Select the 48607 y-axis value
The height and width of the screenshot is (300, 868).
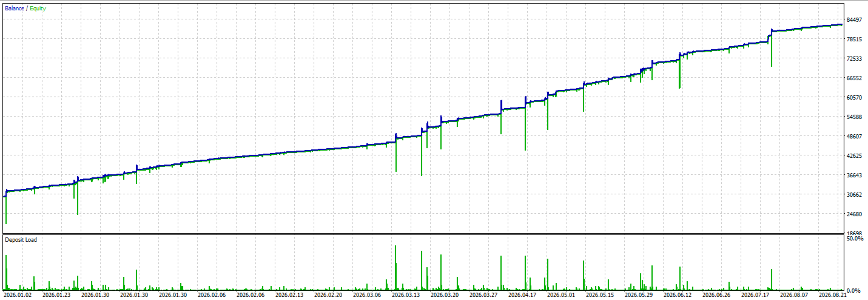coord(855,136)
